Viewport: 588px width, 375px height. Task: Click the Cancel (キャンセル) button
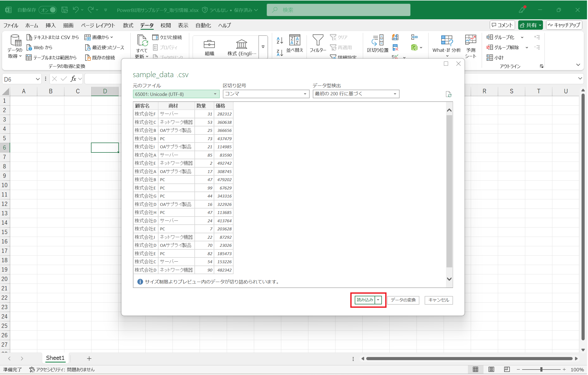coord(439,300)
